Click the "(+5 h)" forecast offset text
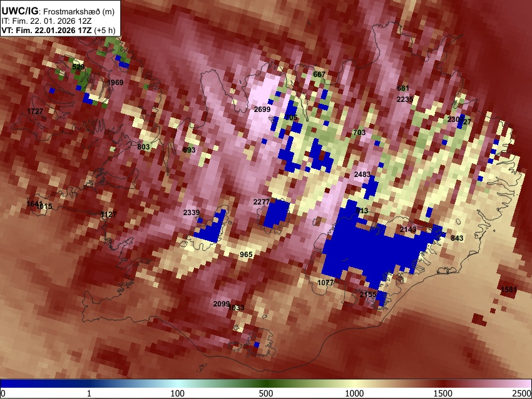Screen dimensions: 532x399 click(x=105, y=30)
